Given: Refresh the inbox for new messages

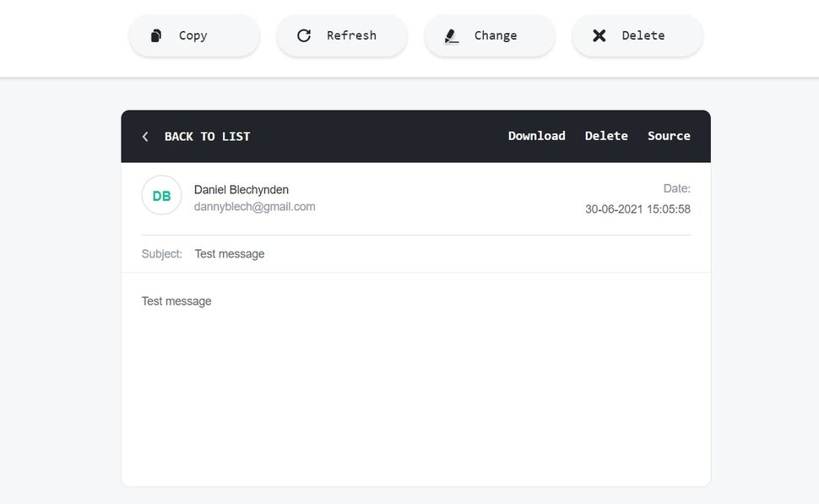Looking at the screenshot, I should pyautogui.click(x=342, y=35).
